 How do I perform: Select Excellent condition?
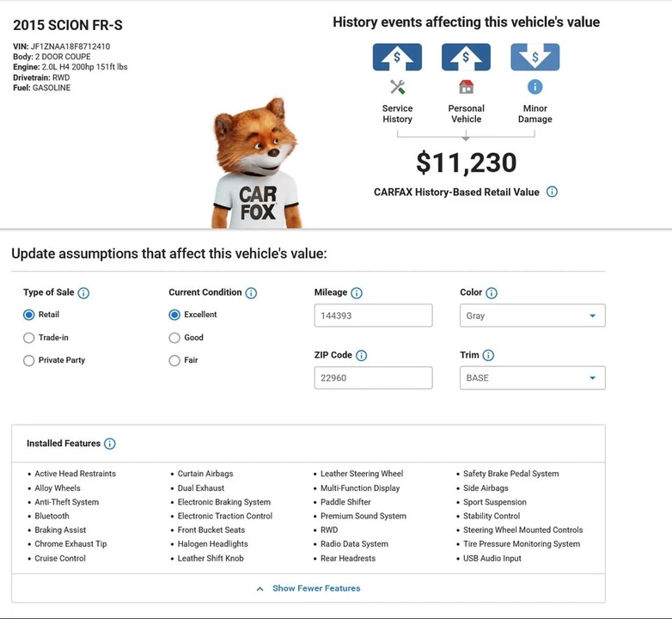click(174, 315)
